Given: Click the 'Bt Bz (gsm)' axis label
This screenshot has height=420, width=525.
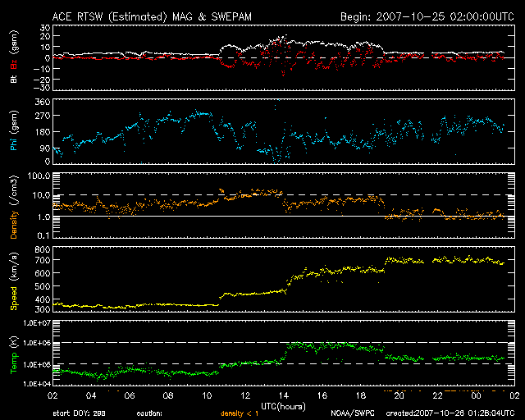Looking at the screenshot, I should pyautogui.click(x=14, y=57).
